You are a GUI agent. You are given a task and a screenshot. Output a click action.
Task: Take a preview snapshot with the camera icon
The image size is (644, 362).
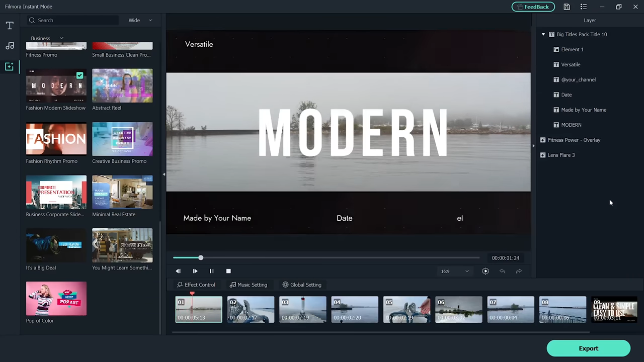485,271
